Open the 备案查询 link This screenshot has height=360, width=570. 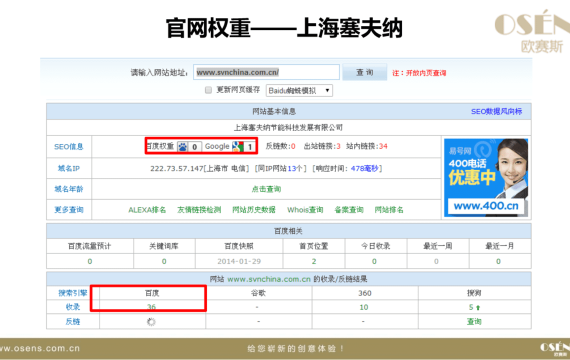[x=349, y=210]
